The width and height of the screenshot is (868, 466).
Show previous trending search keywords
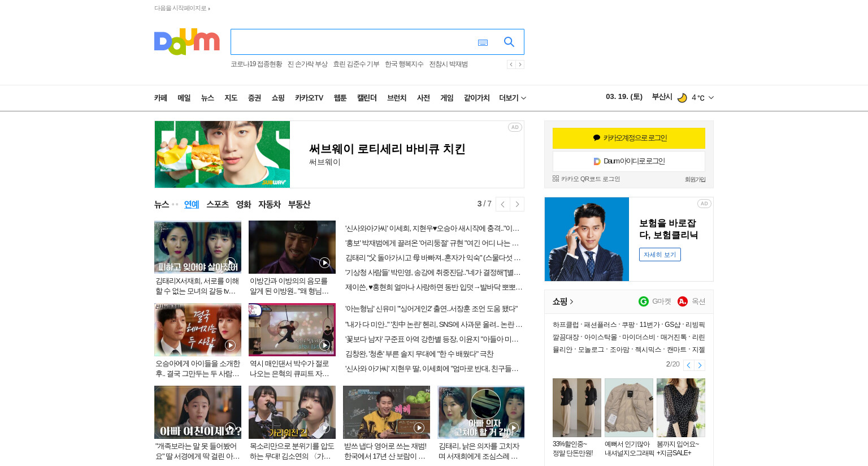point(511,64)
